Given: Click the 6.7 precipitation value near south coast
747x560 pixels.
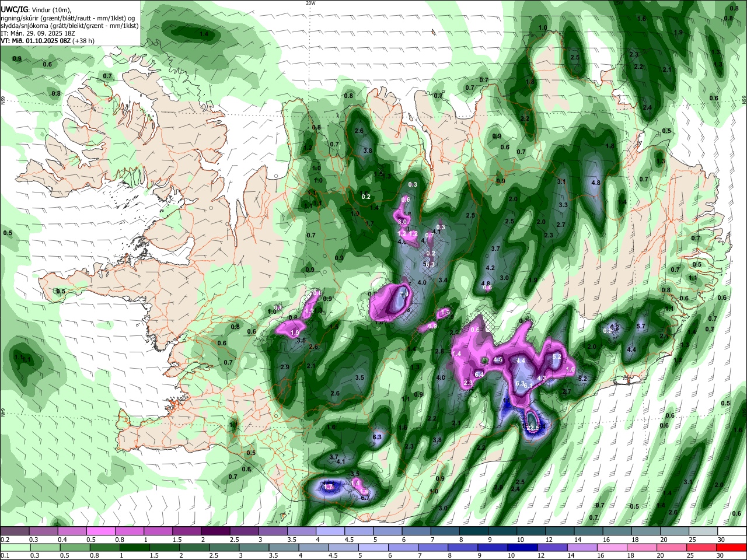Looking at the screenshot, I should (365, 498).
